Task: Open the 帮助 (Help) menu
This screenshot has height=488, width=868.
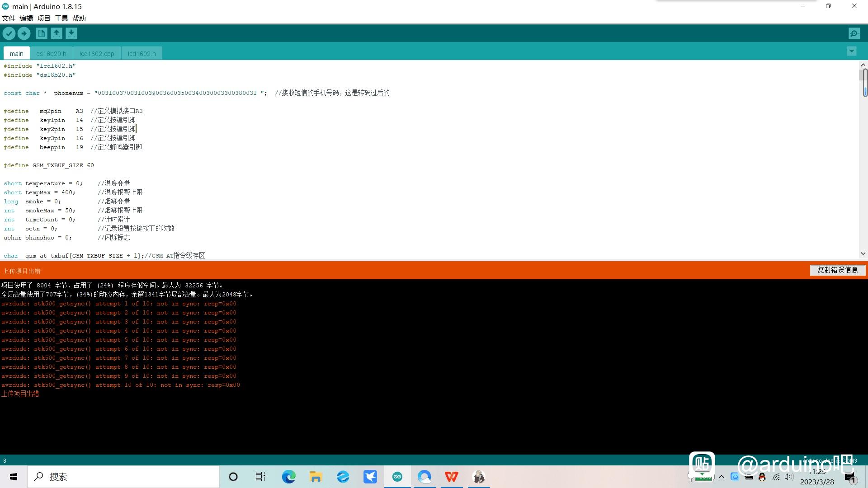Action: tap(79, 18)
